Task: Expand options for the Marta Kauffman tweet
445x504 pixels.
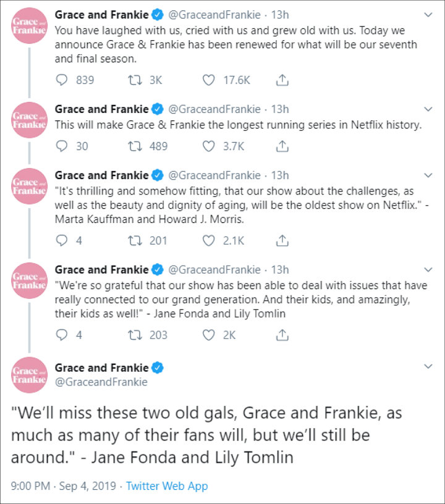Action: (428, 175)
